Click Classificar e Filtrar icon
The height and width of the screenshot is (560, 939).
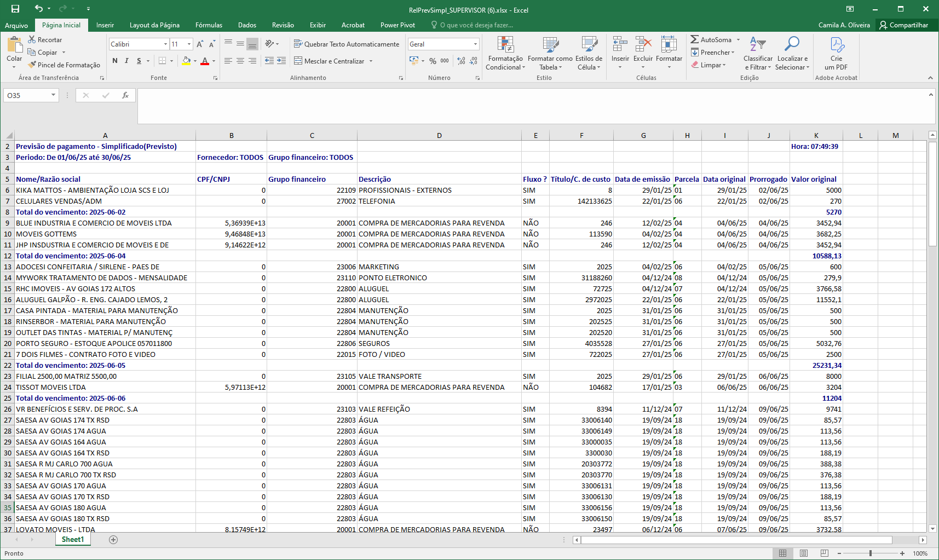pyautogui.click(x=758, y=44)
